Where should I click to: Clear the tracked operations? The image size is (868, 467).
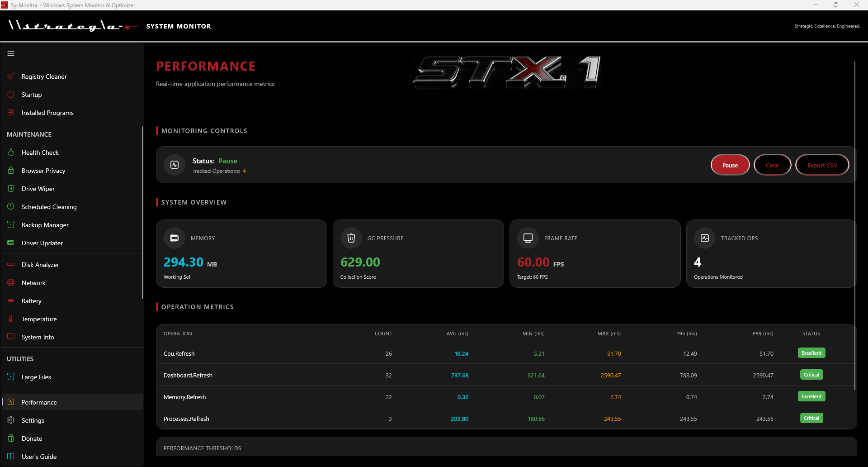tap(772, 165)
